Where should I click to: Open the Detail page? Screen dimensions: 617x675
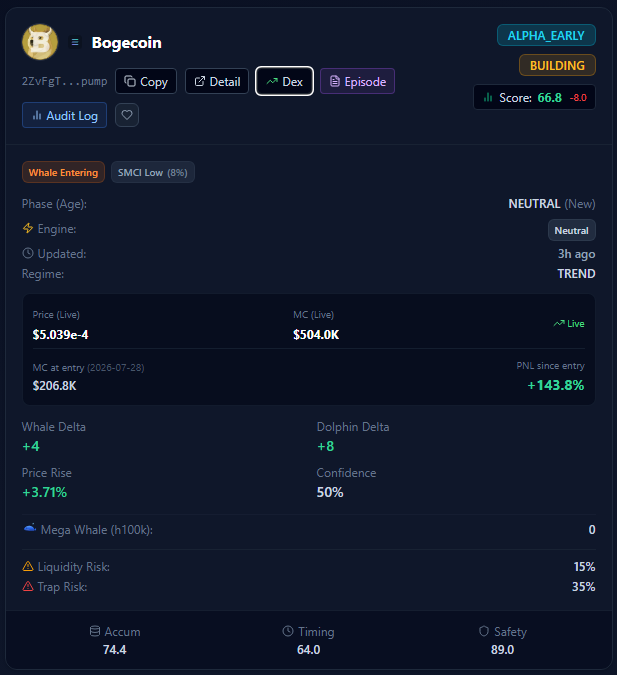[217, 81]
